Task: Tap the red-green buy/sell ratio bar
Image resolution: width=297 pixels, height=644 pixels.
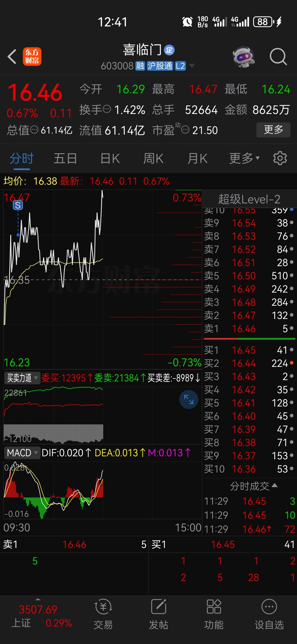Action: [249, 339]
